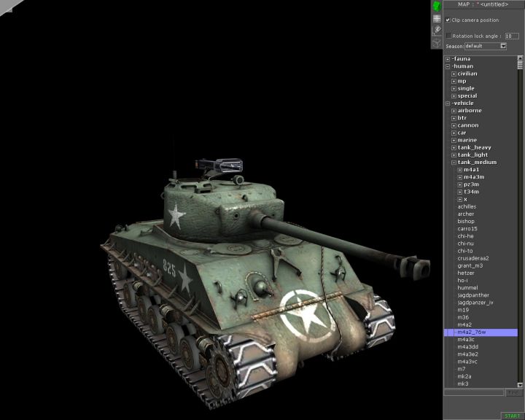Click the tree list scroll-up arrow
This screenshot has height=420, width=525.
521,58
